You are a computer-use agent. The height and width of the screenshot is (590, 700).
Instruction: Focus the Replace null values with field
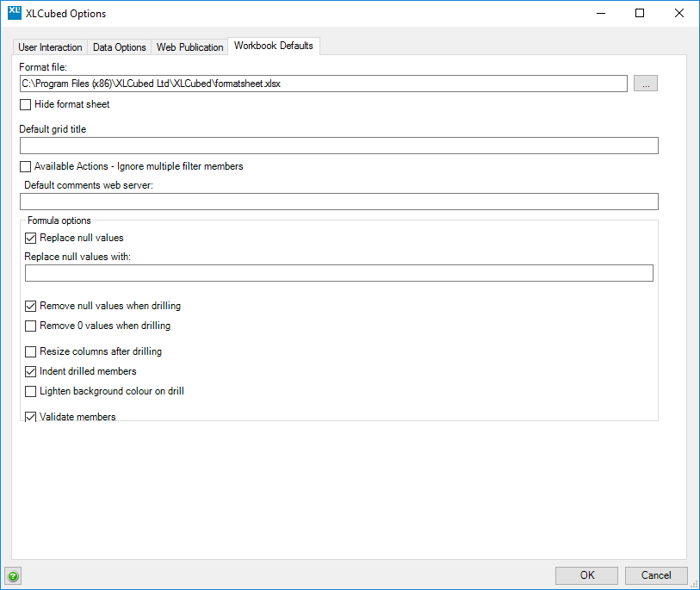(x=339, y=273)
